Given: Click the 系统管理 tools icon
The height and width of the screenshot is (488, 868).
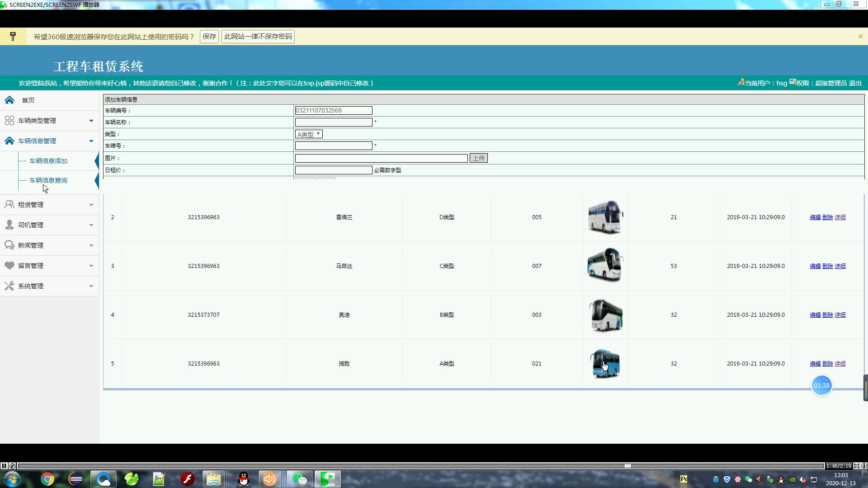Looking at the screenshot, I should (9, 286).
